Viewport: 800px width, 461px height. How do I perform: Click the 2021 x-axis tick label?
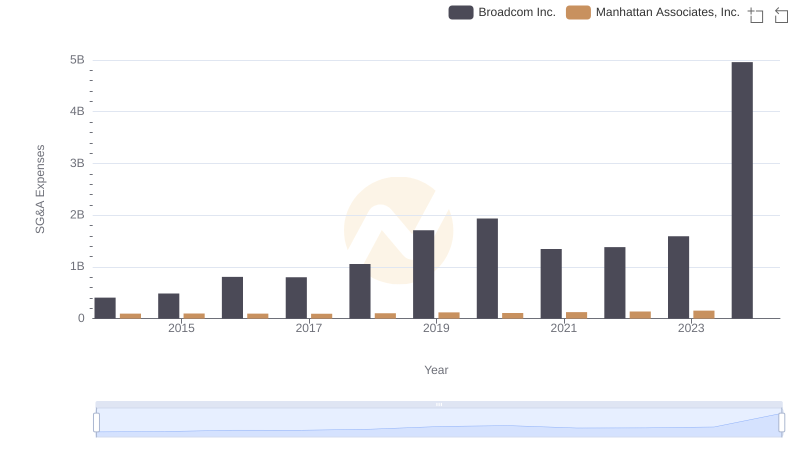pos(563,328)
